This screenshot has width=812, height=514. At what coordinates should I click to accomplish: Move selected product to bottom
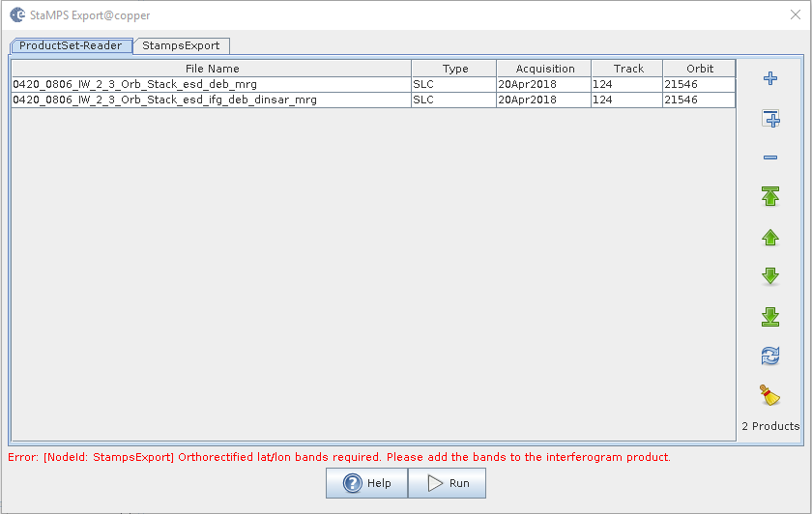tap(770, 316)
